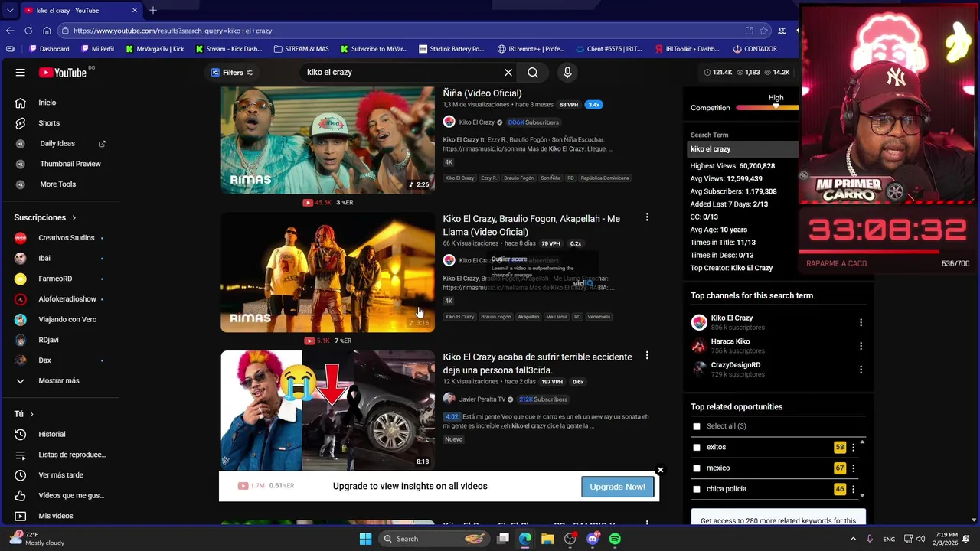This screenshot has width=980, height=551.
Task: Open Thumbnail Preview in the sidebar
Action: coord(70,164)
